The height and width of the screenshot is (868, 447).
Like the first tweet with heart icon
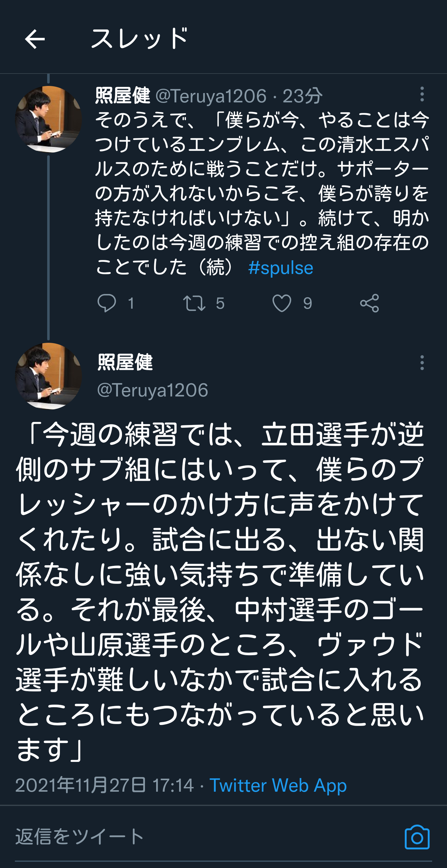click(282, 303)
